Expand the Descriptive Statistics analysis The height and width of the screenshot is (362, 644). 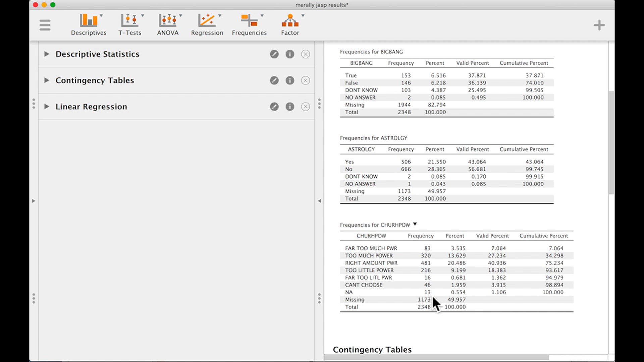click(x=47, y=54)
